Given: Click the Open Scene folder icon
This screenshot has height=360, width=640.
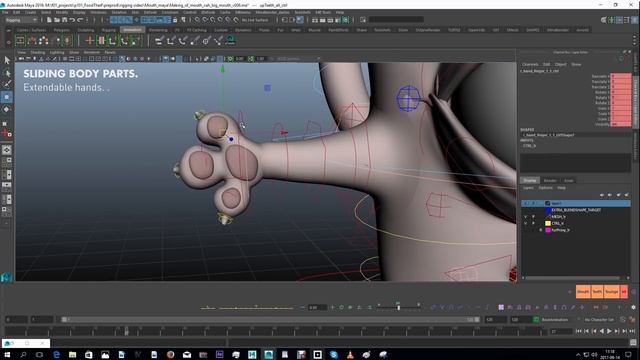Looking at the screenshot, I should (x=57, y=20).
